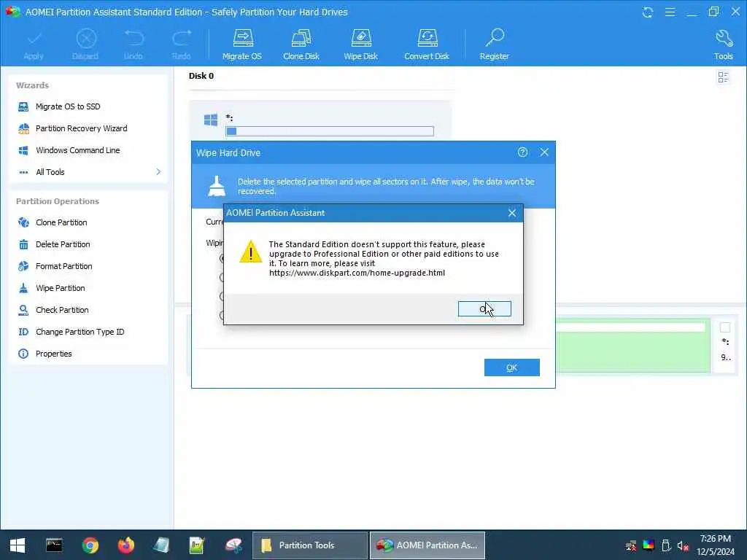
Task: Launch Migrate OS to SSD wizard
Action: (x=68, y=106)
